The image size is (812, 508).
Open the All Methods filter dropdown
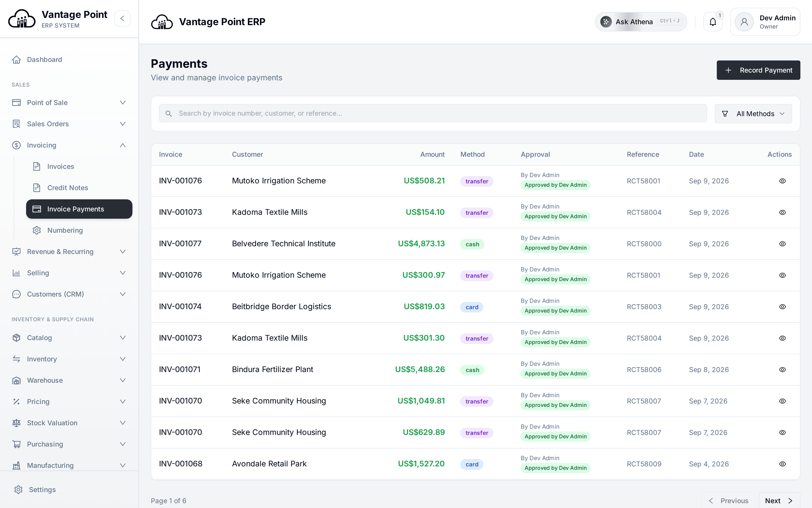pos(753,113)
